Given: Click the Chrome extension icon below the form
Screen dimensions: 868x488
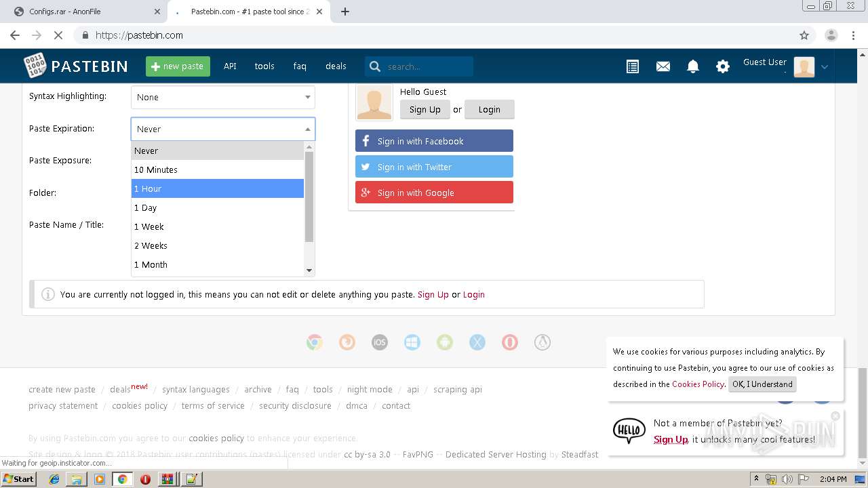Looking at the screenshot, I should pos(314,342).
